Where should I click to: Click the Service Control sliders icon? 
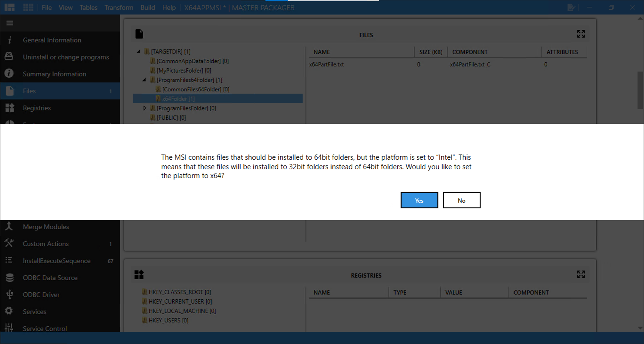[x=9, y=328]
